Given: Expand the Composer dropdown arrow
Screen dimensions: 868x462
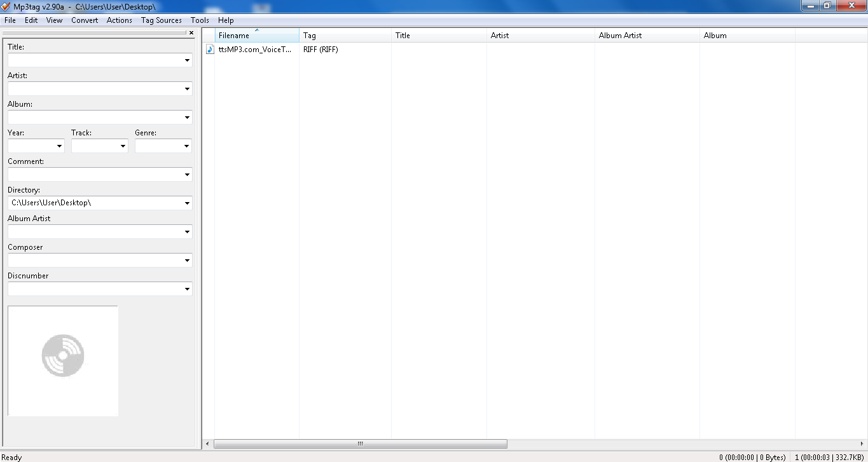Looking at the screenshot, I should [187, 261].
